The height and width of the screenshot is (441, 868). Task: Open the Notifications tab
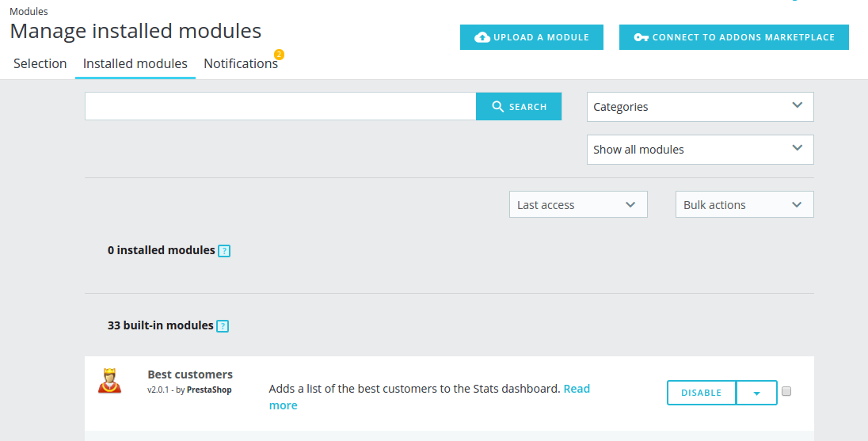(241, 63)
